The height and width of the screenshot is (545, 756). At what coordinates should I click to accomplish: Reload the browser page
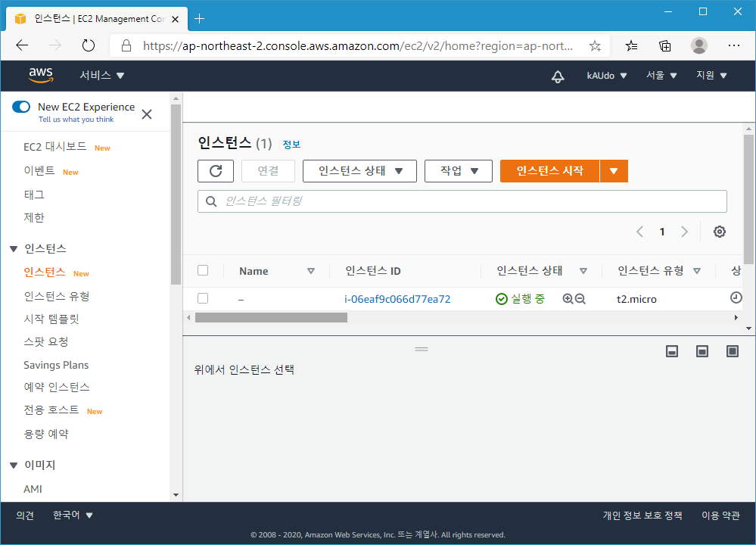point(89,46)
